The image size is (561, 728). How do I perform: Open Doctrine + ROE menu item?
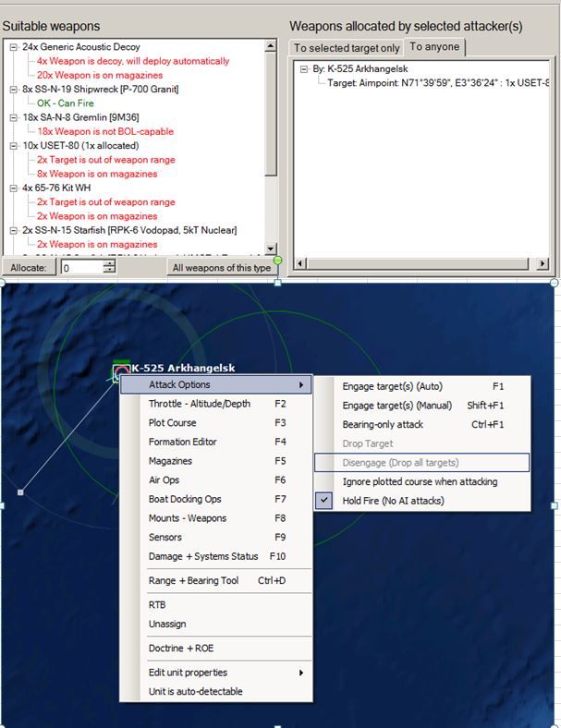181,649
